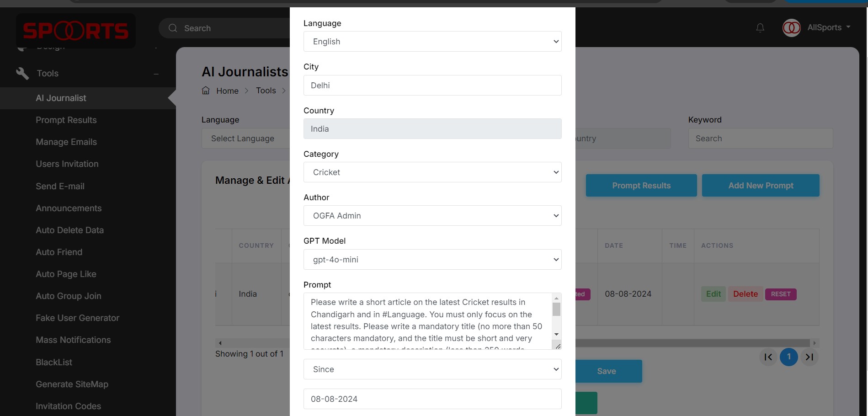Image resolution: width=868 pixels, height=416 pixels.
Task: Open the Author dropdown showing OGFA Admin
Action: tap(432, 216)
